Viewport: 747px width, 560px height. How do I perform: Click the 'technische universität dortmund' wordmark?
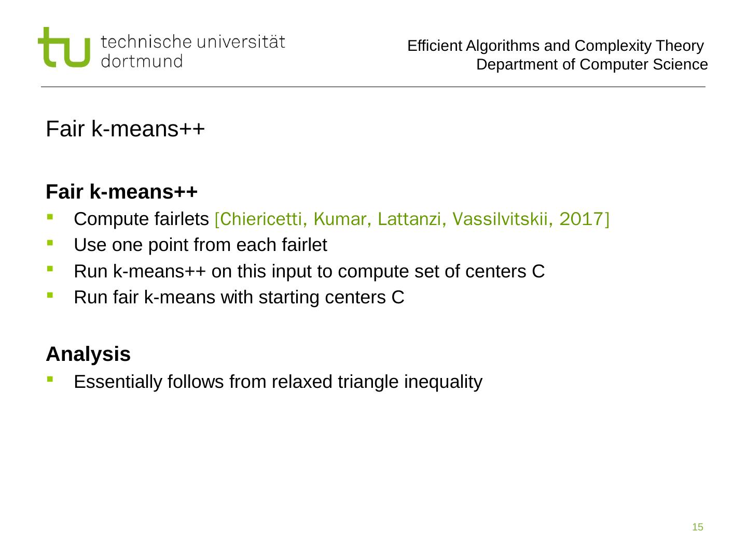pyautogui.click(x=193, y=51)
